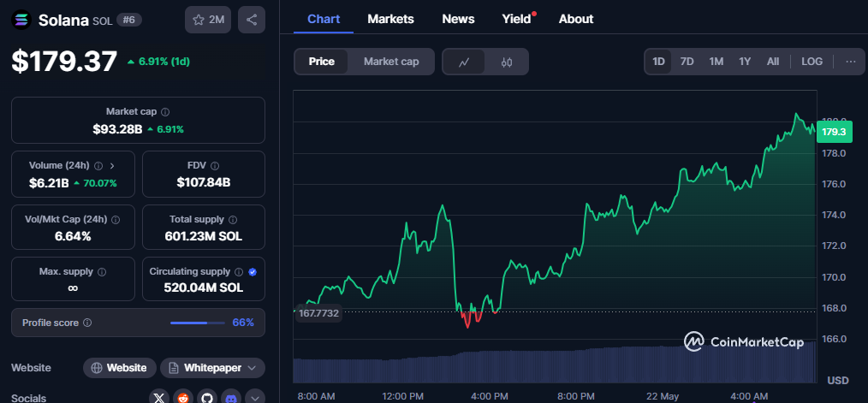Click the 167.7732 opening price label

(318, 314)
